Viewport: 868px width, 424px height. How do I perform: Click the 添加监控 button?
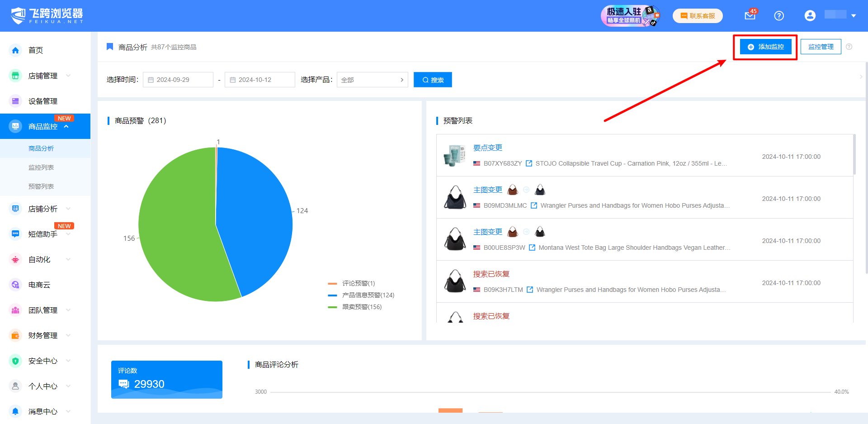(765, 47)
